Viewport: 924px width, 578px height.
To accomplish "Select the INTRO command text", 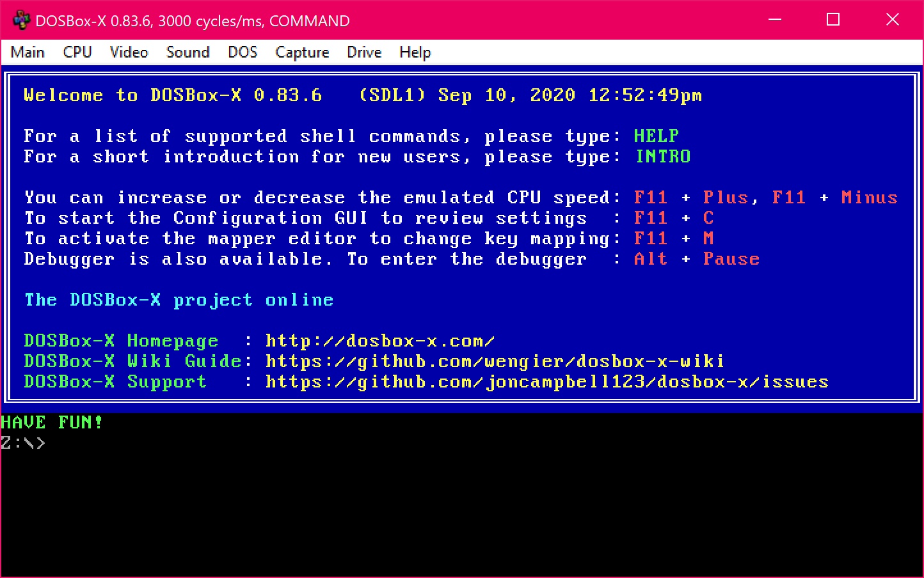I will pos(664,157).
